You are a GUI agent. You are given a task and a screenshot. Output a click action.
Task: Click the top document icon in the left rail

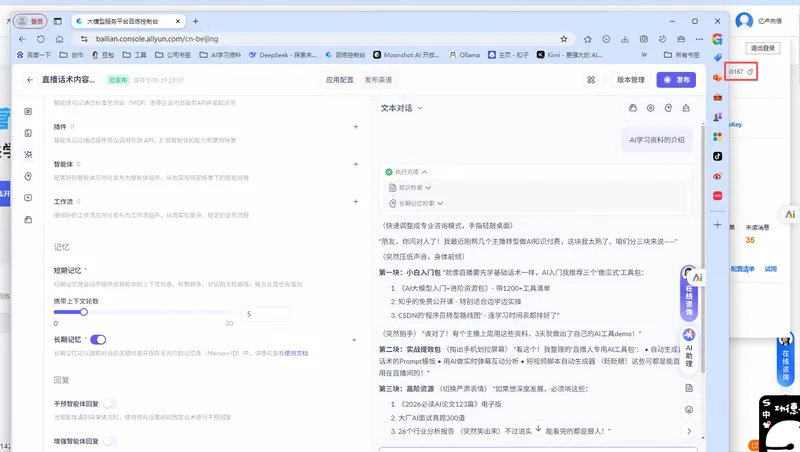28,111
